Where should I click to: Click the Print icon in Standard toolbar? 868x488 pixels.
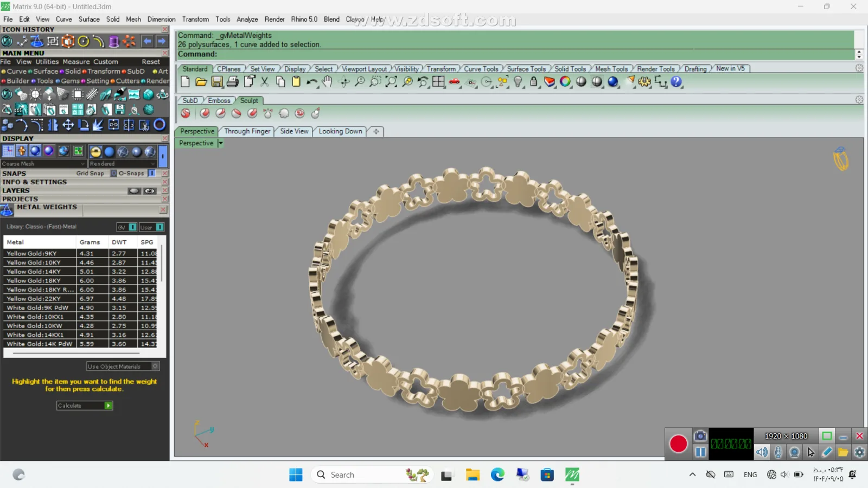click(x=233, y=82)
